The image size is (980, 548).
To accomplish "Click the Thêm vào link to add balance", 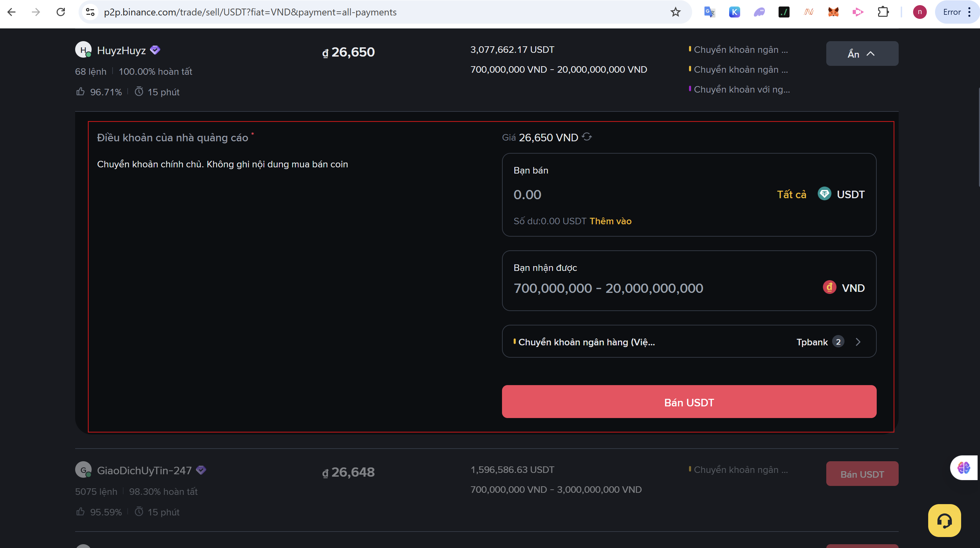I will click(610, 221).
